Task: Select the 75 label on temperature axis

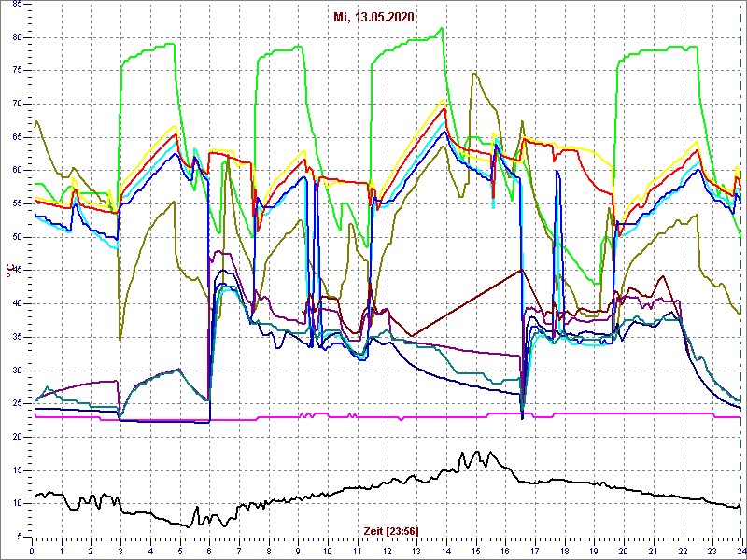Action: click(x=16, y=71)
